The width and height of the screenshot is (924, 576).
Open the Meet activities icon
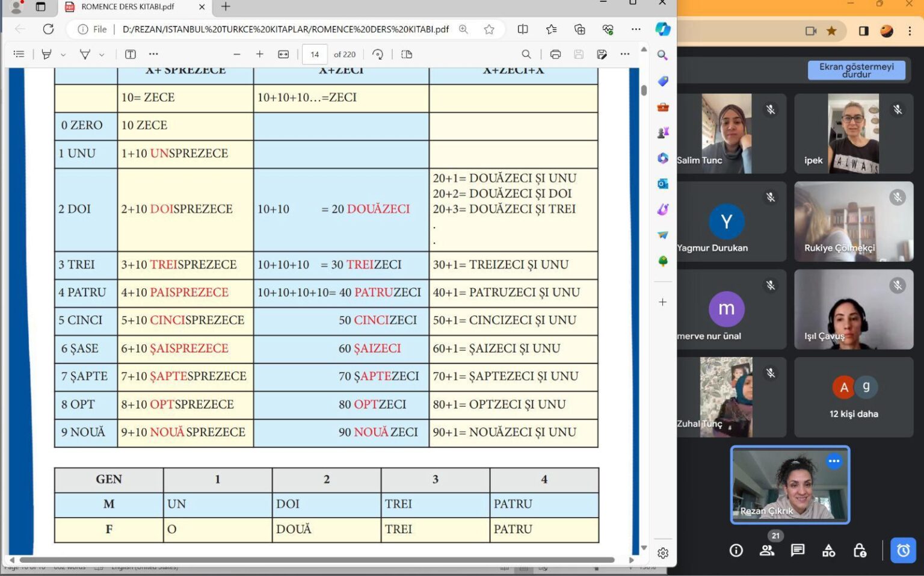pyautogui.click(x=828, y=550)
